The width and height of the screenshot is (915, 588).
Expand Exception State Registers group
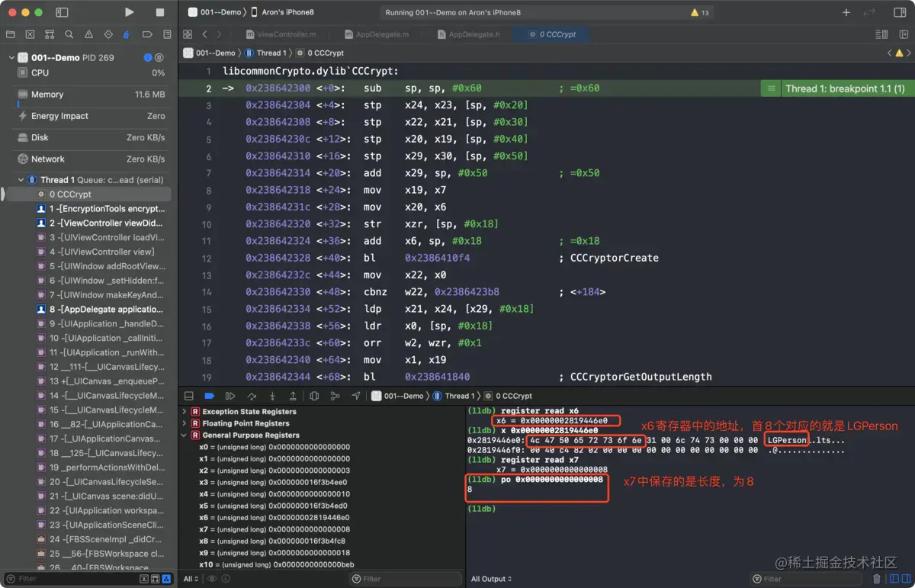click(x=184, y=412)
